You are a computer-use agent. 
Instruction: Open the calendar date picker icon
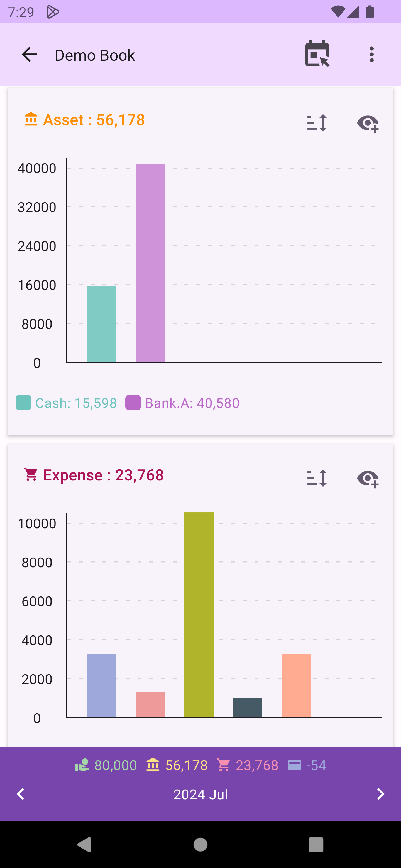pyautogui.click(x=317, y=54)
